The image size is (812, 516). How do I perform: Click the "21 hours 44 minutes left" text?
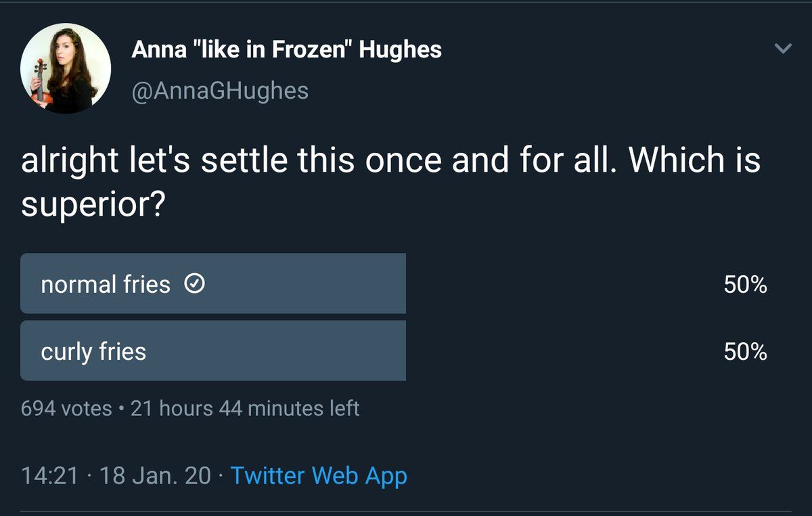click(x=244, y=408)
